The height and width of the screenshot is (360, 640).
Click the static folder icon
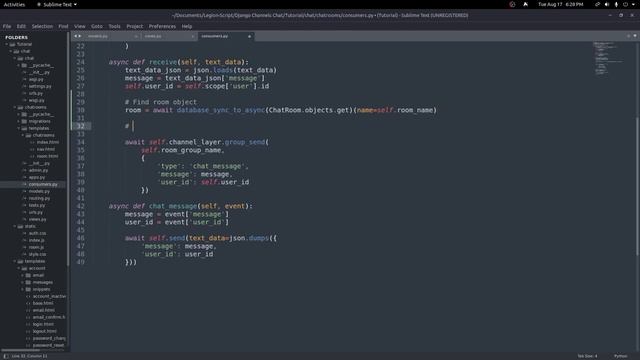20,226
